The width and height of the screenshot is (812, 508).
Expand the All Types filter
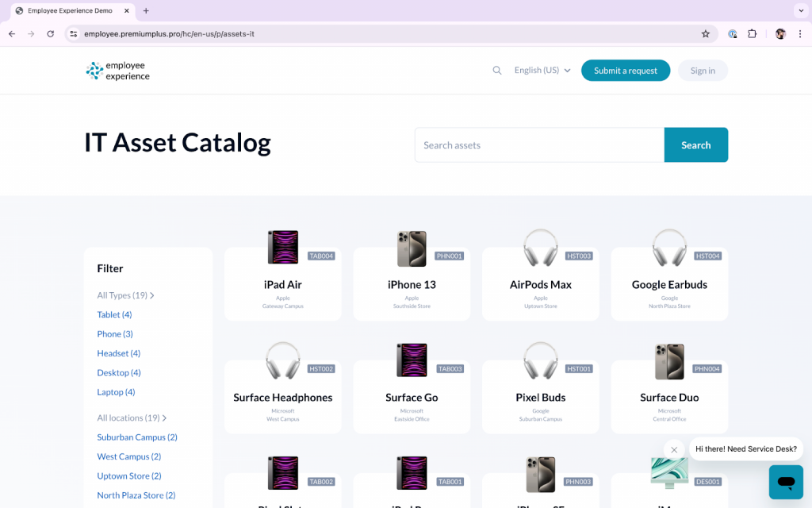tap(125, 295)
